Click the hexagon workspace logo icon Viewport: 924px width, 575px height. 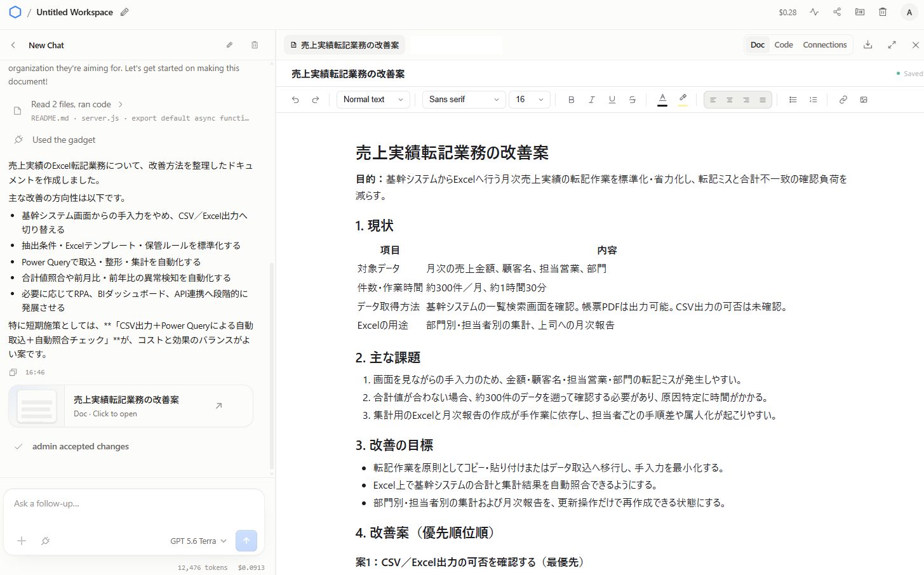[15, 12]
